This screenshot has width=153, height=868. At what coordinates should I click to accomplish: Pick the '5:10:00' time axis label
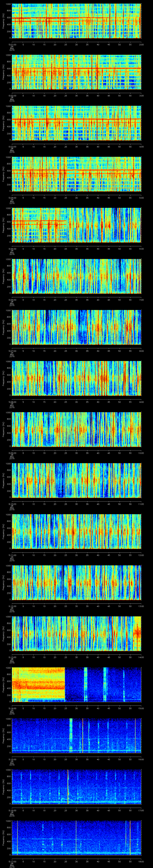12,504
